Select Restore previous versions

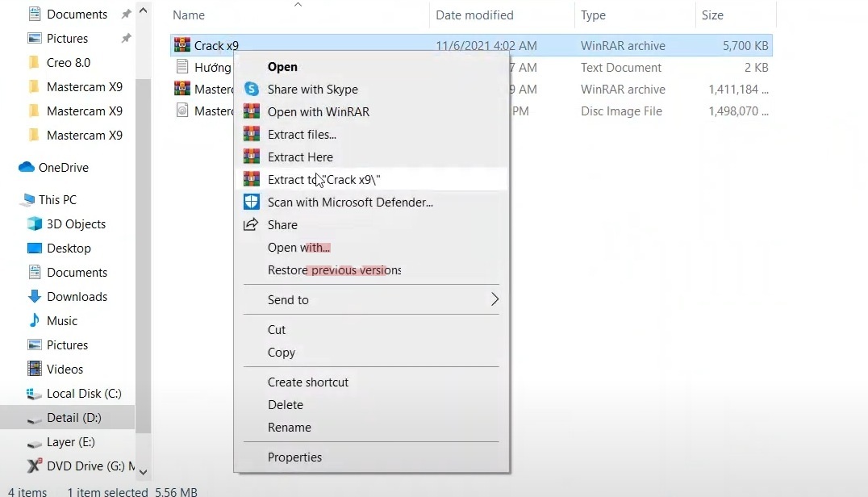click(371, 270)
